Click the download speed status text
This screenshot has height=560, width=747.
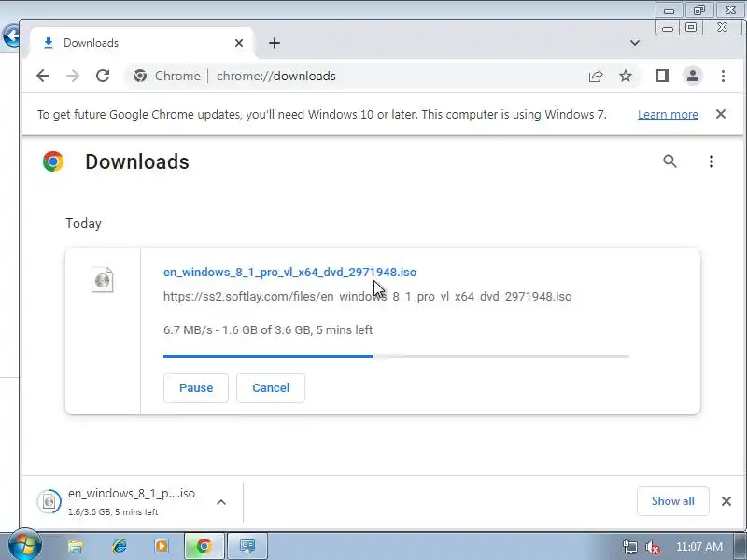[x=268, y=329]
